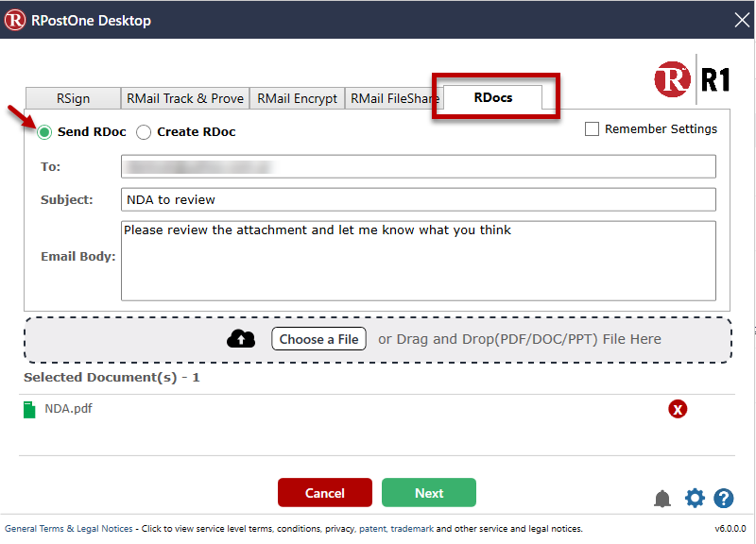Click the green Next button
The image size is (756, 544).
pyautogui.click(x=428, y=492)
